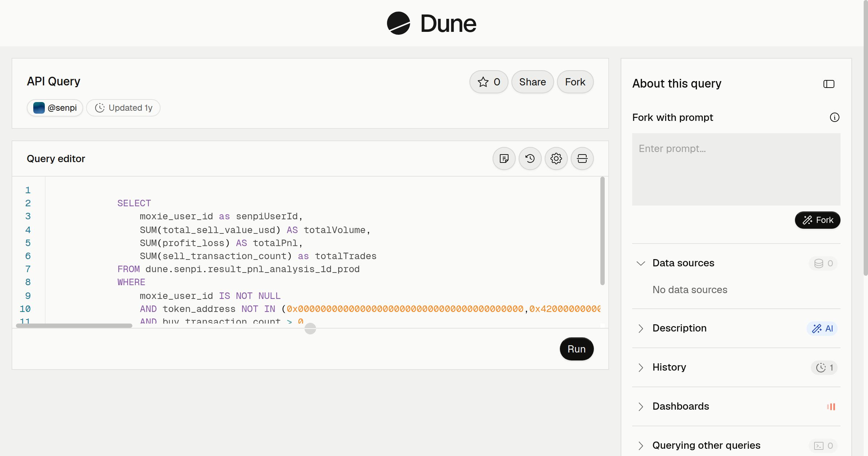This screenshot has height=456, width=868.
Task: Click the Data sources count badge
Action: 823,263
